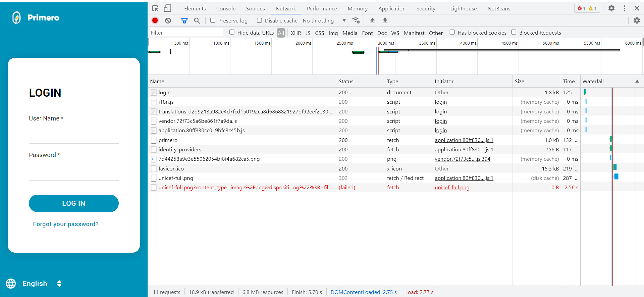Open login initiator link of i18n.js
The image size is (644, 297).
coord(441,102)
